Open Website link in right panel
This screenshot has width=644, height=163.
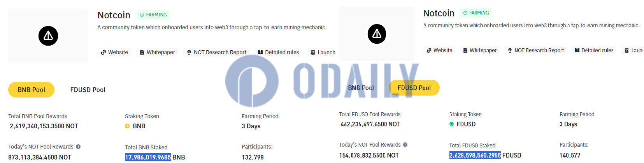pyautogui.click(x=439, y=50)
